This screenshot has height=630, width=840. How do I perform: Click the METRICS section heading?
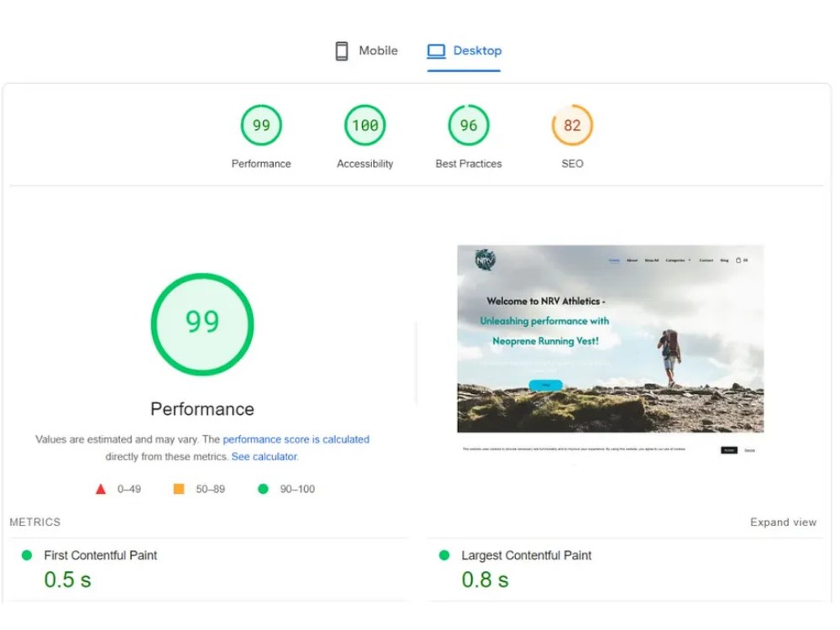pos(34,522)
